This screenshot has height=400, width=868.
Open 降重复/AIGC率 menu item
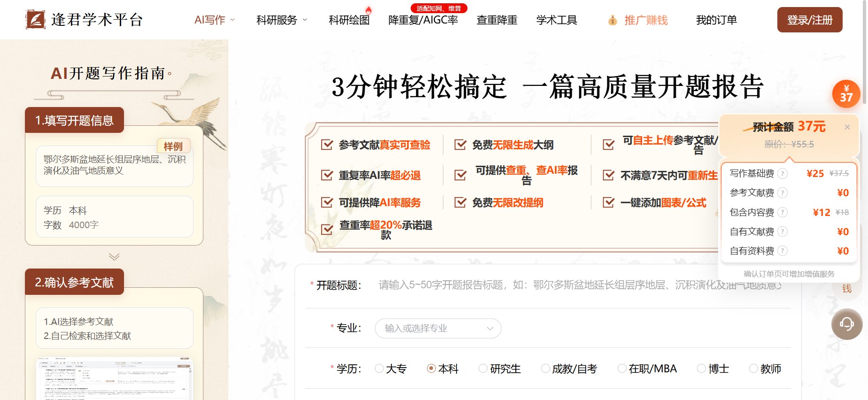(x=423, y=20)
